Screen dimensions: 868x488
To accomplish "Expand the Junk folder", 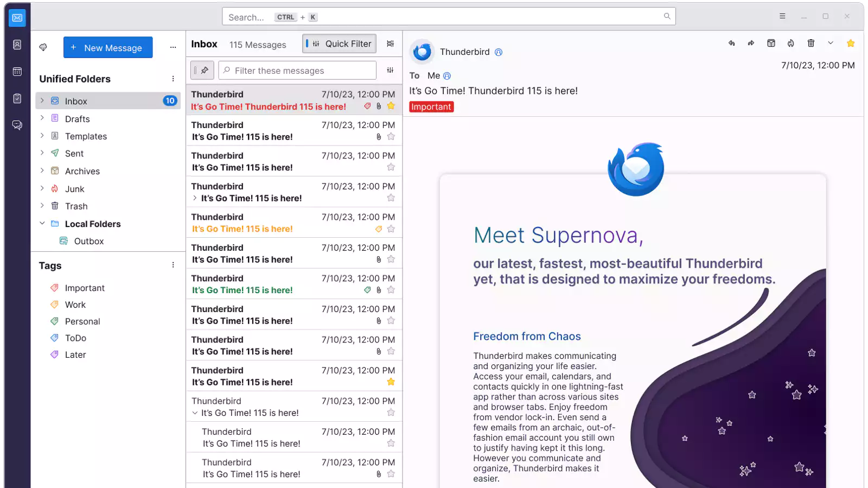I will (x=42, y=188).
